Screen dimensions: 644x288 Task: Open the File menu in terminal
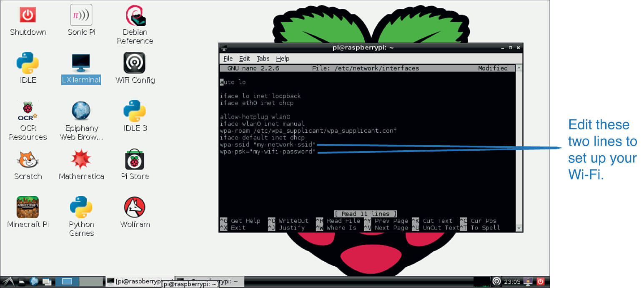tap(228, 59)
